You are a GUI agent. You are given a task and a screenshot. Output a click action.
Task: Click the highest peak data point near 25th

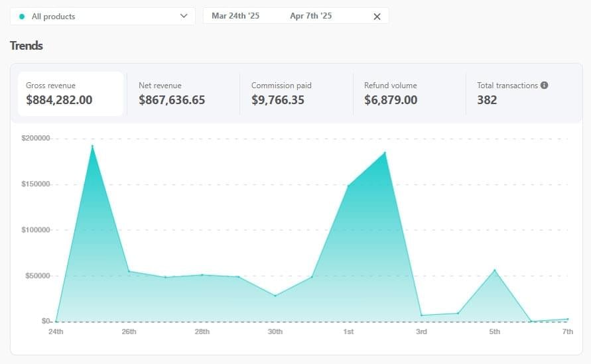[92, 146]
